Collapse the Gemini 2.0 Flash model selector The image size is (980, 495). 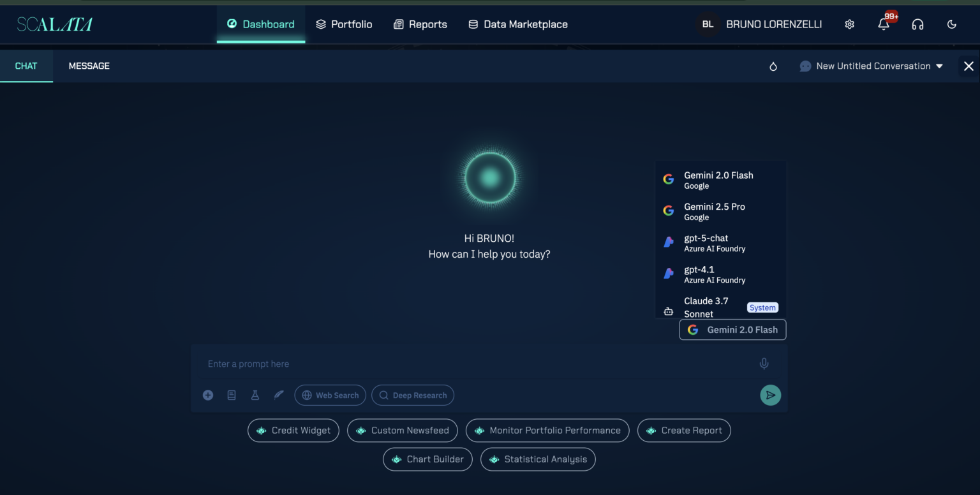click(732, 330)
